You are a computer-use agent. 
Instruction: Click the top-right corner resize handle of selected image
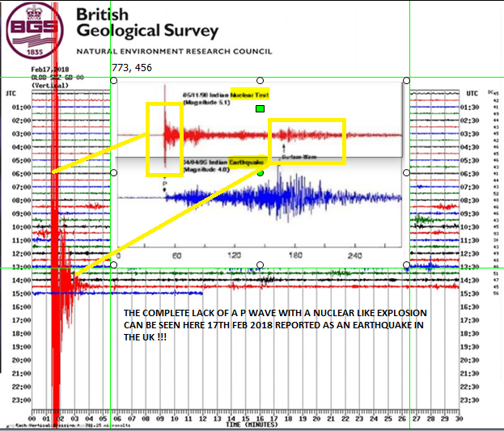pos(406,80)
